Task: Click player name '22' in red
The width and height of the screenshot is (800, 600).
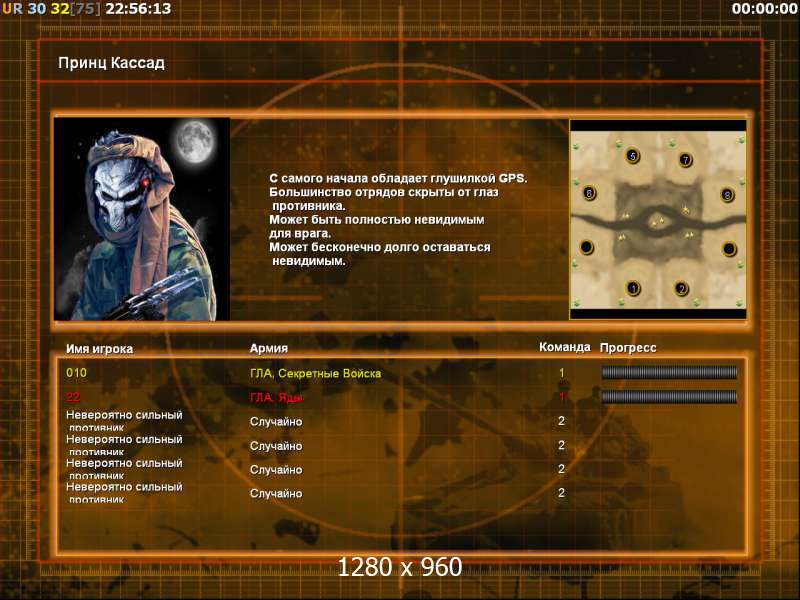Action: [x=73, y=396]
